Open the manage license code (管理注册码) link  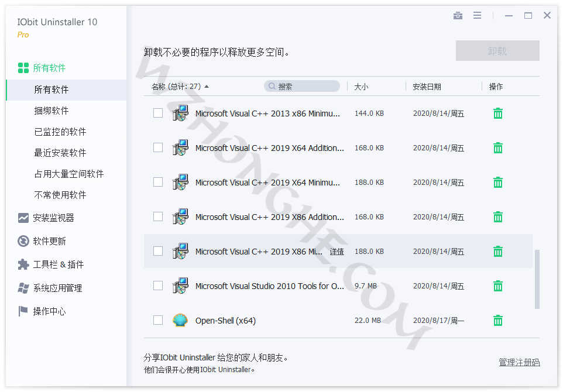click(519, 362)
